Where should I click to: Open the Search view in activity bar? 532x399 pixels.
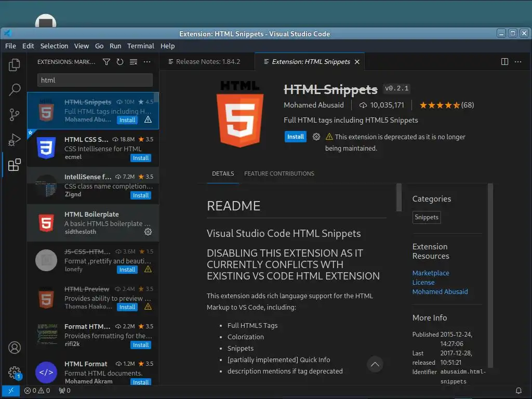pos(14,89)
